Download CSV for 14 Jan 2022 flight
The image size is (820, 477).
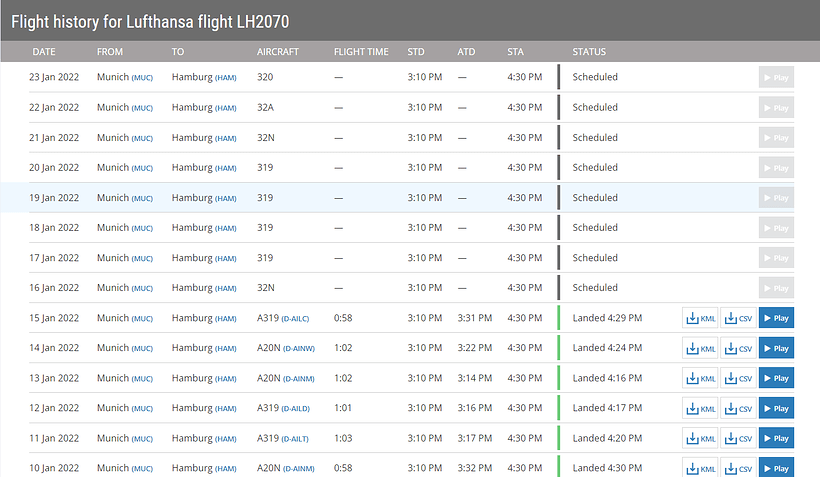[x=738, y=348]
